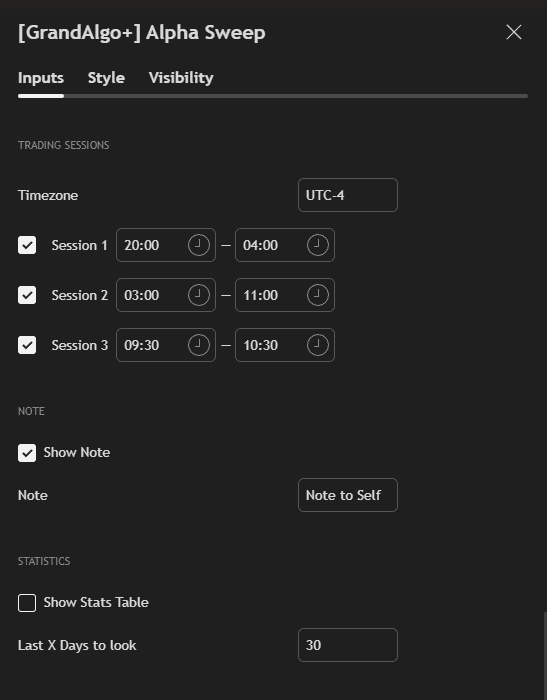The width and height of the screenshot is (547, 700).
Task: Close the Alpha Sweep settings dialog
Action: (514, 32)
